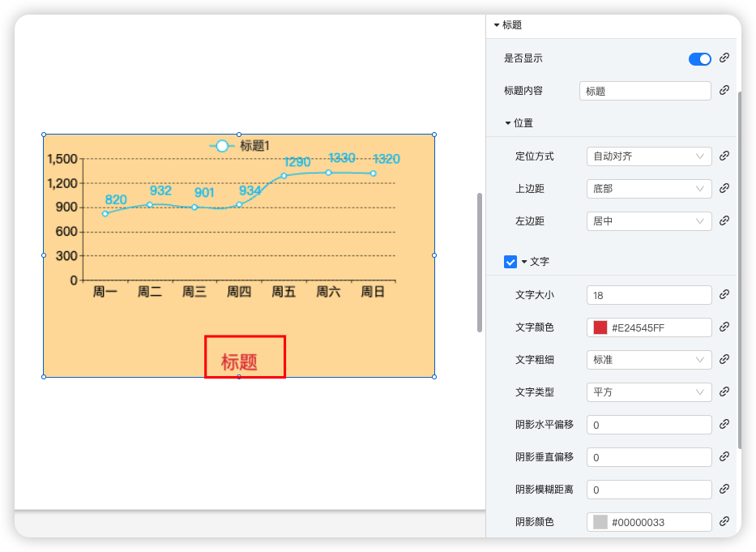Click link icon beside 文字颜色

[724, 327]
